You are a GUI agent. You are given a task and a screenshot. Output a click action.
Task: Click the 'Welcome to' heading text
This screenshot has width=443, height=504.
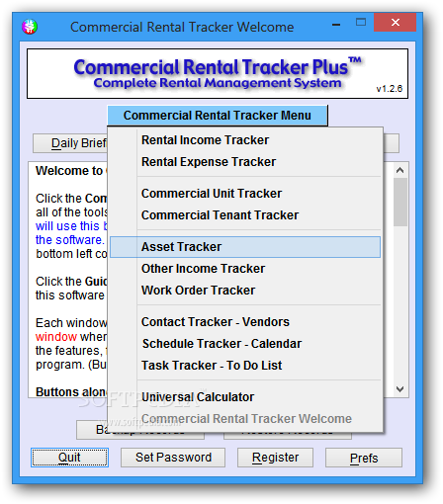click(x=69, y=171)
